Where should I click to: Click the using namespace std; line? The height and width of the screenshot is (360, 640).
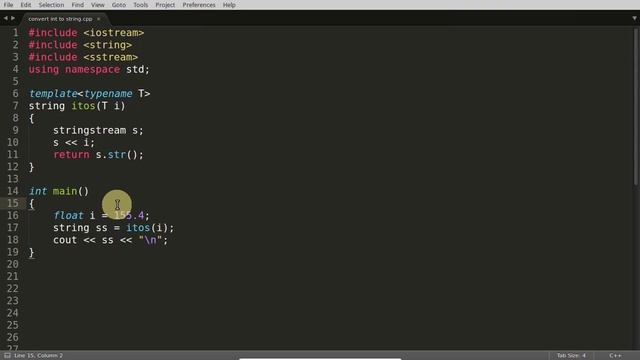point(89,69)
